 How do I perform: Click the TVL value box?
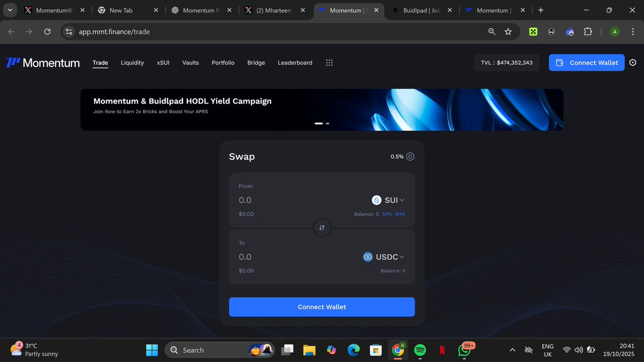click(507, 63)
